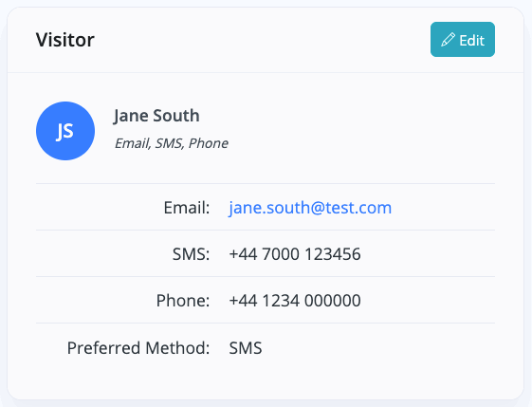Select the phone number +44 1234 000000

pos(295,301)
